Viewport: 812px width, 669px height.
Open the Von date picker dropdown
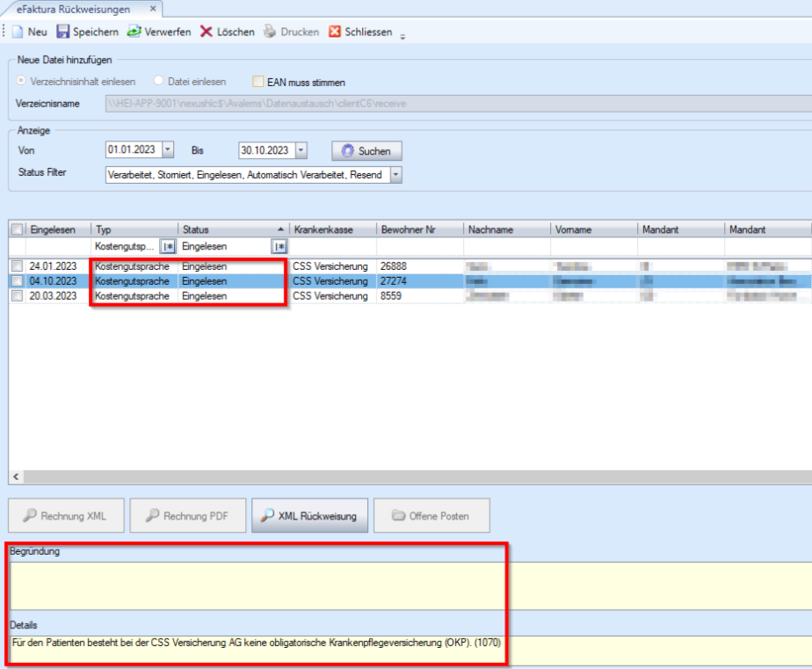point(168,150)
